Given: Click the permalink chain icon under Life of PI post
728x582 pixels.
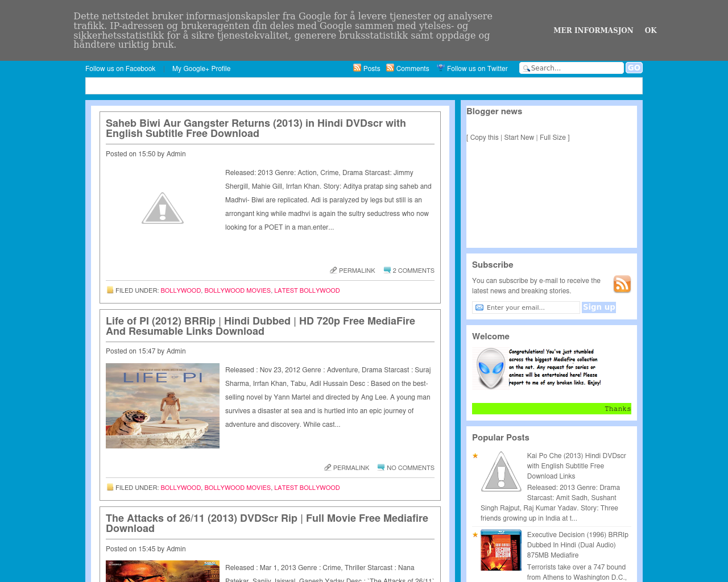Looking at the screenshot, I should tap(328, 467).
